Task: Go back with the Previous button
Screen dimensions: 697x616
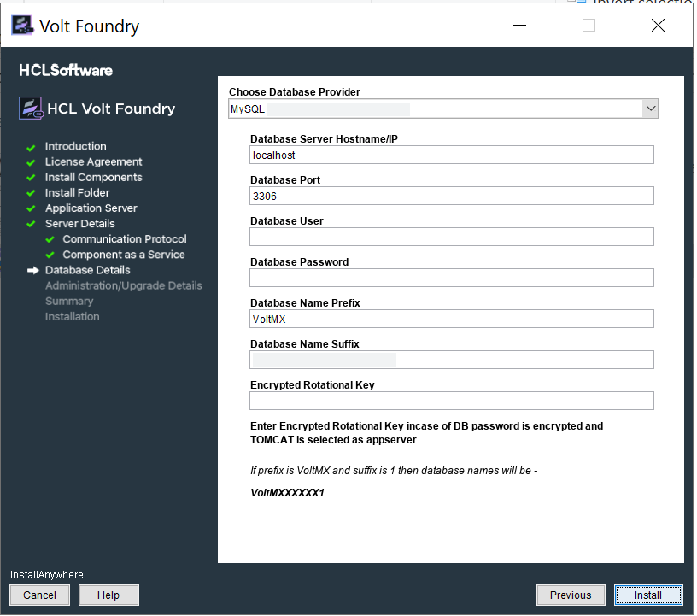Action: (571, 595)
